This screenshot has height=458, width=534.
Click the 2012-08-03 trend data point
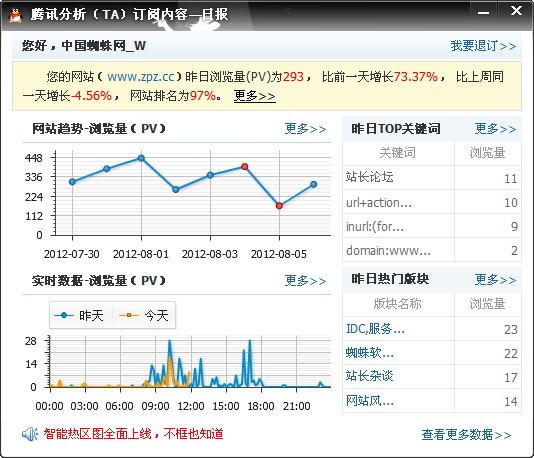[x=210, y=175]
